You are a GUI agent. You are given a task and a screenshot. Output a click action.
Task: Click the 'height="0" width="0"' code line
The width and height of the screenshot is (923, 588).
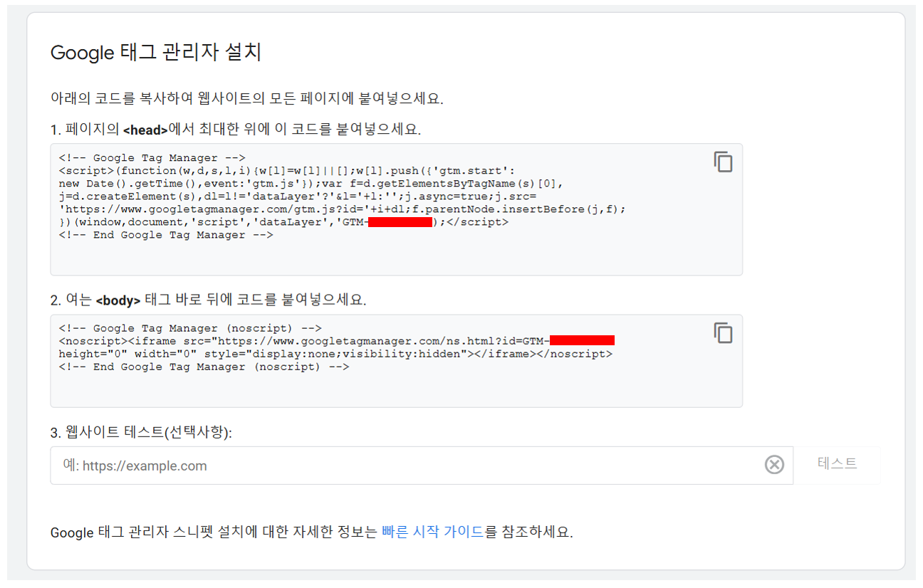pos(335,354)
